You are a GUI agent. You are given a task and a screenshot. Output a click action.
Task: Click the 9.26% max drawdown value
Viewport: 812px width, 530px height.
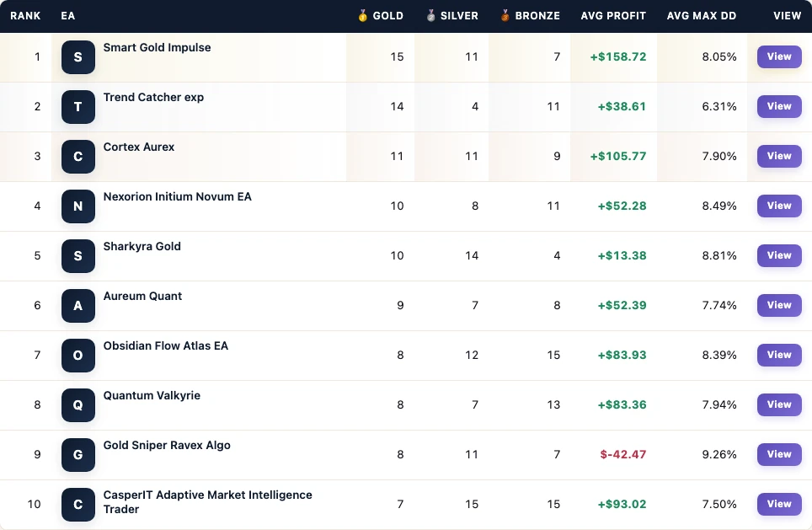click(719, 455)
